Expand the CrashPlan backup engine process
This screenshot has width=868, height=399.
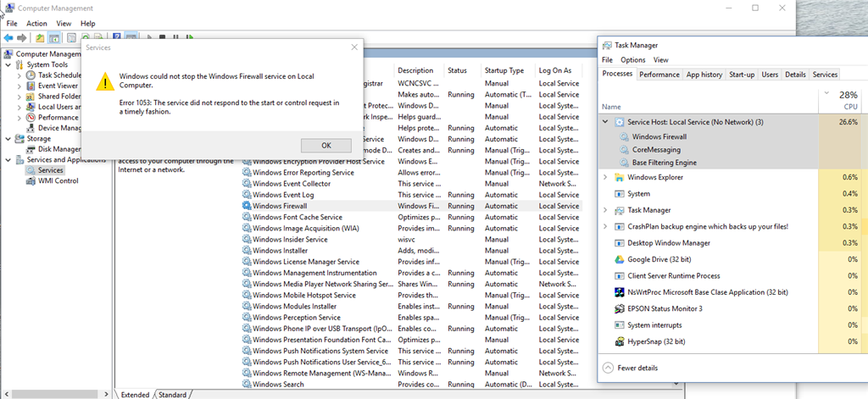605,226
